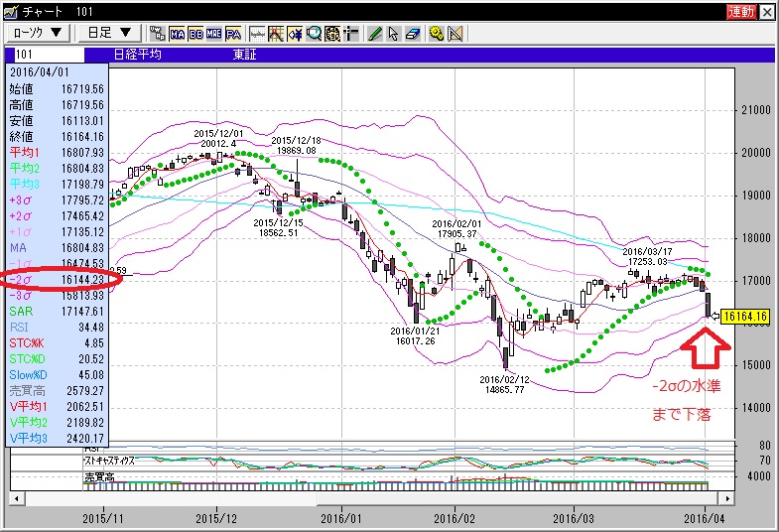Image resolution: width=779 pixels, height=532 pixels.
Task: Click the 2016/01/21 low label 16017.26
Action: [x=415, y=336]
